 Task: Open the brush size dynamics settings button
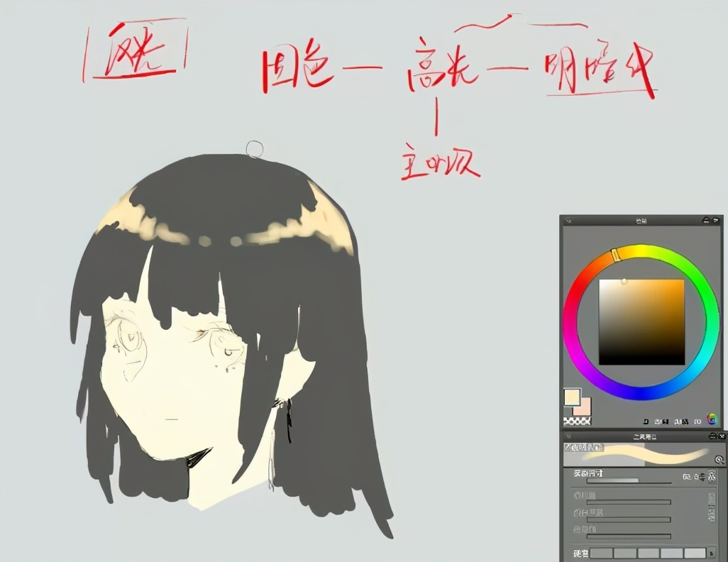click(712, 476)
